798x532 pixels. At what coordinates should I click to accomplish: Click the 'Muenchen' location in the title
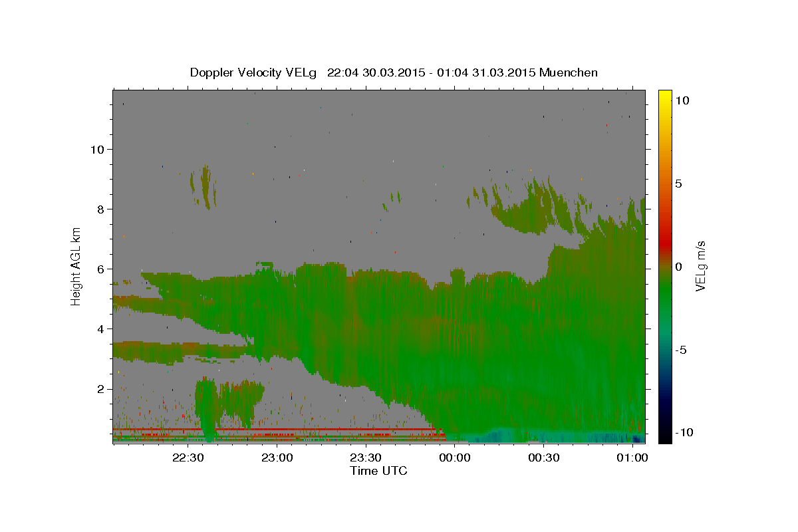click(x=569, y=72)
